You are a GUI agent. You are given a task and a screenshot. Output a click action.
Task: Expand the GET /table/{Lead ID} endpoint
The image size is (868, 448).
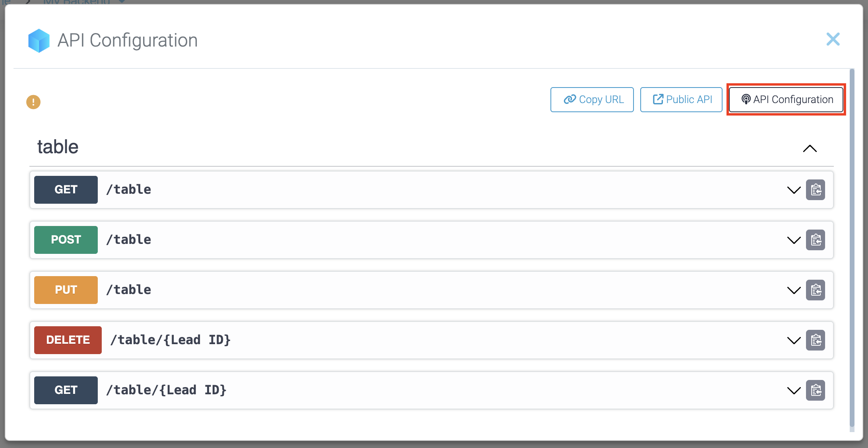[794, 390]
